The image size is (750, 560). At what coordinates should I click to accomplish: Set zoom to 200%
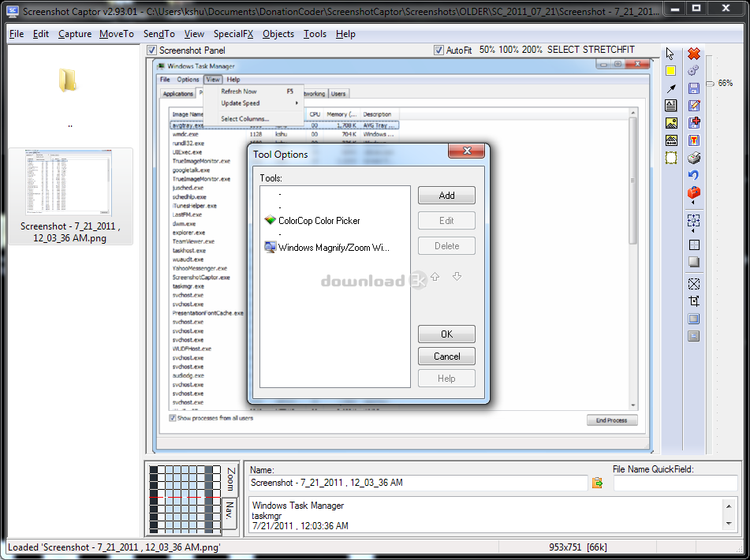click(x=532, y=50)
